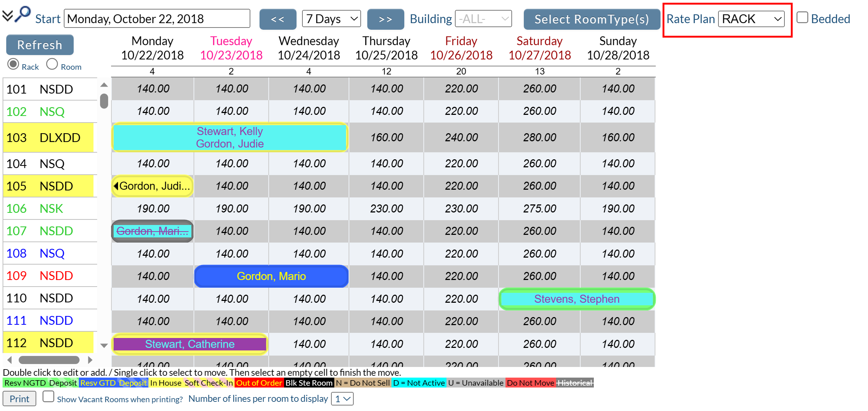The image size is (868, 411).
Task: Click the Refresh button
Action: 40,45
